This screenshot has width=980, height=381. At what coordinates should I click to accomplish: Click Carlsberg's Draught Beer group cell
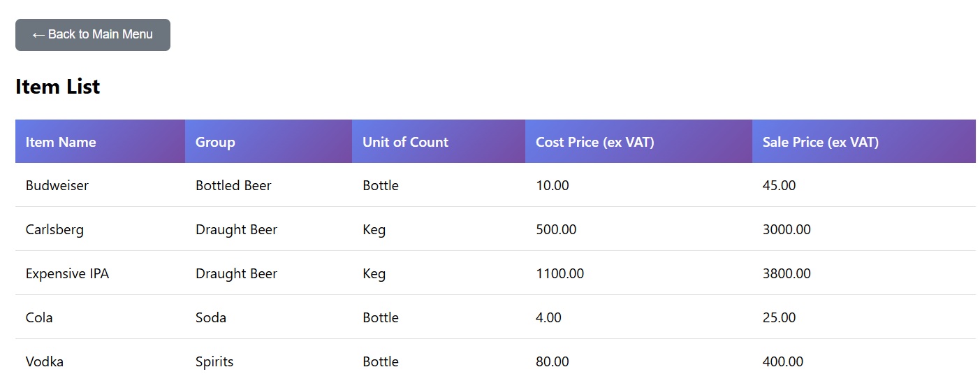point(236,229)
